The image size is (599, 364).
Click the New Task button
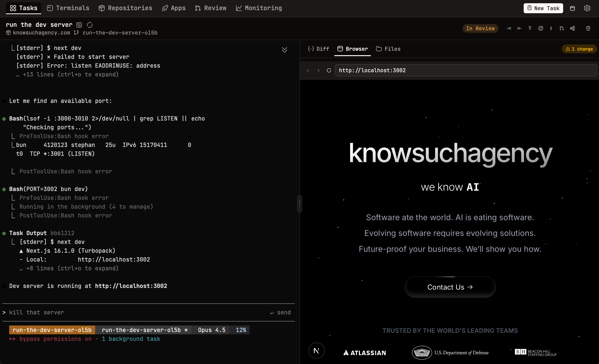click(x=543, y=8)
